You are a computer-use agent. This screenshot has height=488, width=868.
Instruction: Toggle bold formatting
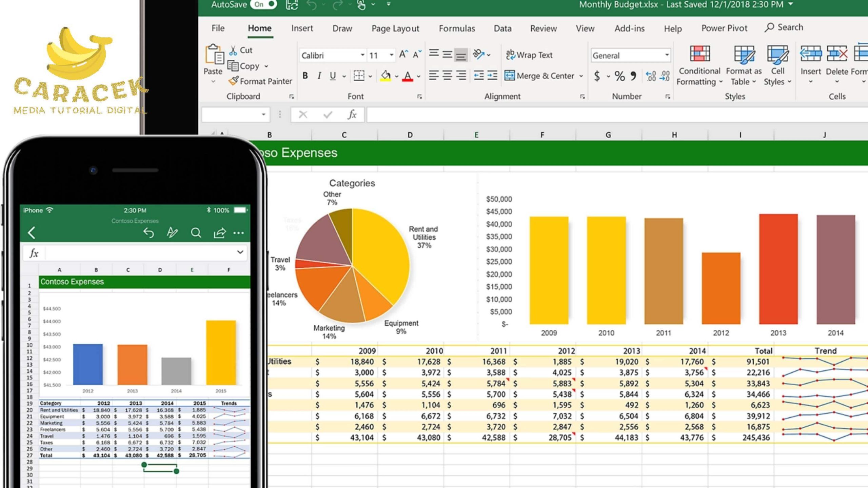305,76
